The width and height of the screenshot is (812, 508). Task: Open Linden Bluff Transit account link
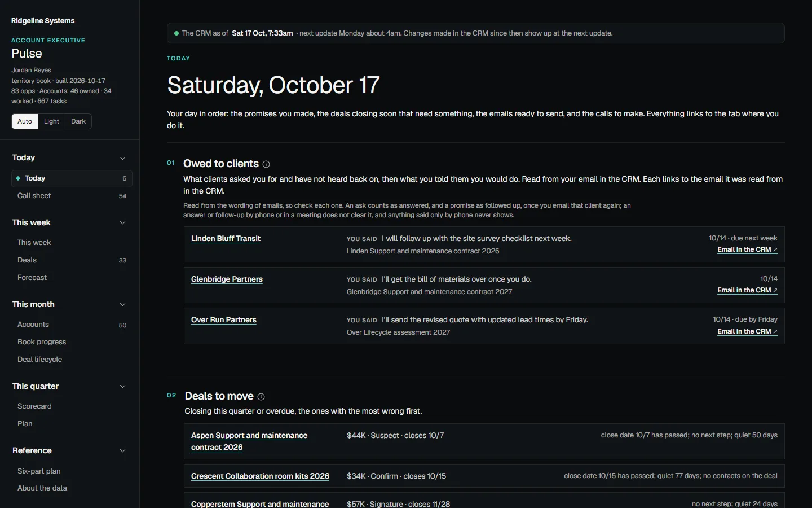226,239
